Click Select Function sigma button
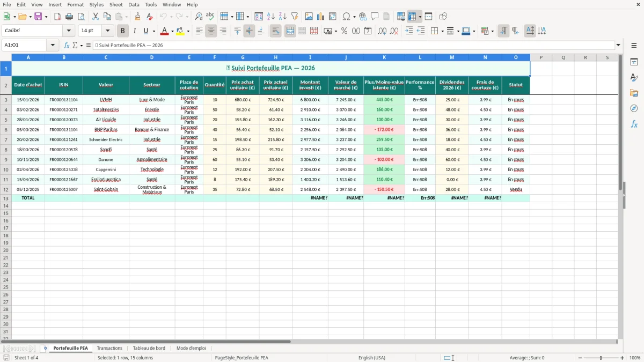 (x=75, y=45)
